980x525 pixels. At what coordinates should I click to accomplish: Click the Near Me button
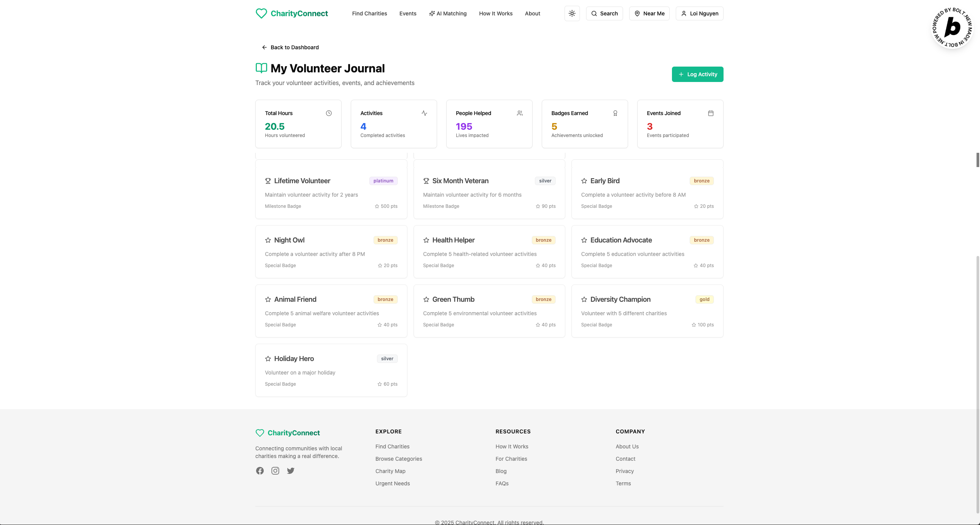click(649, 13)
